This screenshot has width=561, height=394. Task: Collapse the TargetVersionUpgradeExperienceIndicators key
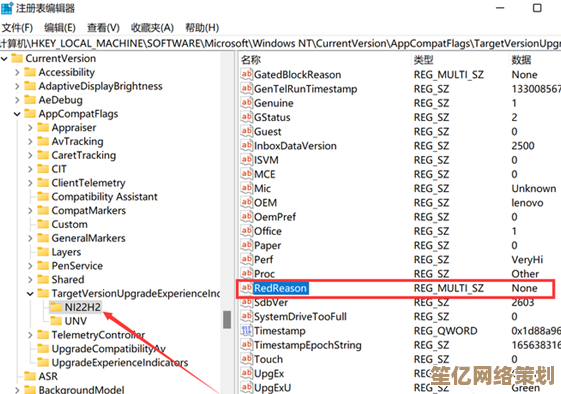(x=30, y=294)
